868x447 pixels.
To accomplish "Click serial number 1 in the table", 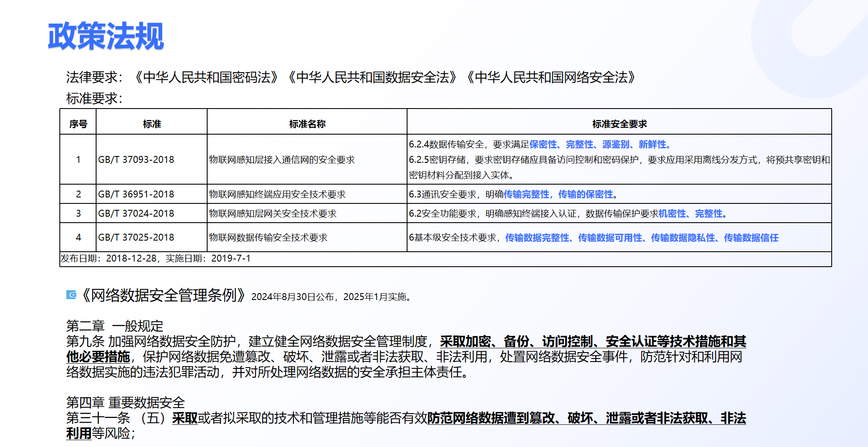I will (78, 159).
